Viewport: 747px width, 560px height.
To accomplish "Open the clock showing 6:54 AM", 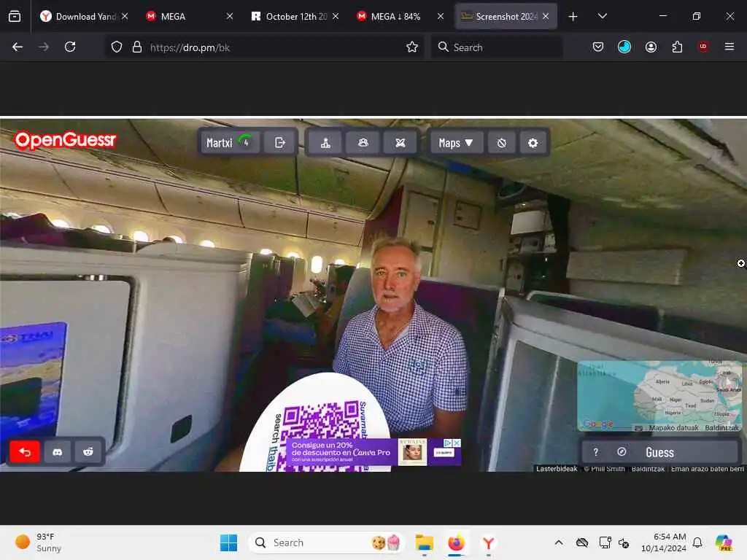I will [x=663, y=542].
